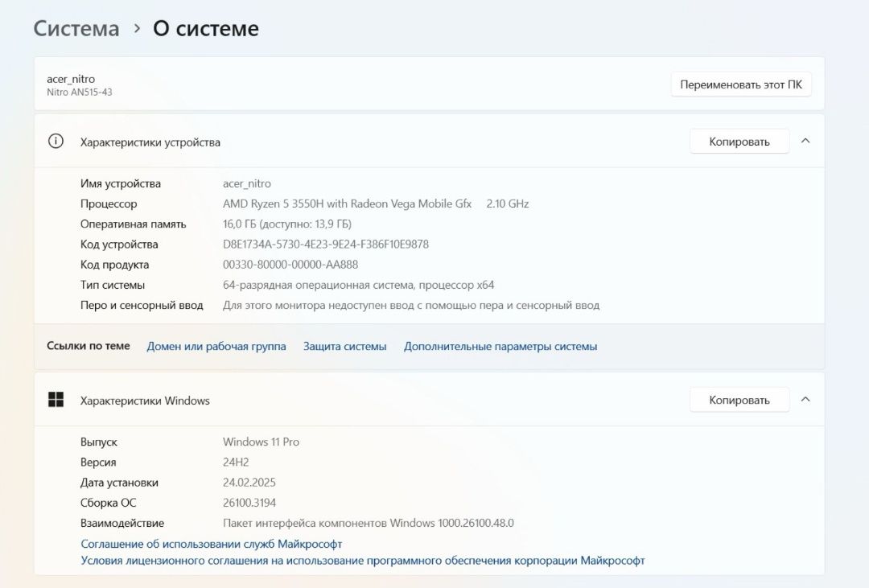Click the version value 24H2

[236, 462]
